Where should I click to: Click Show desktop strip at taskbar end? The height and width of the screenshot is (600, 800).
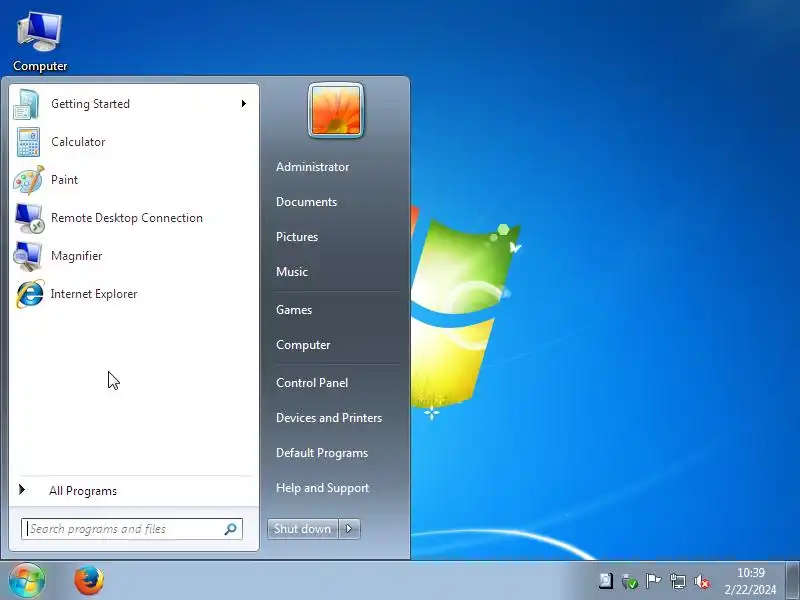pos(792,581)
